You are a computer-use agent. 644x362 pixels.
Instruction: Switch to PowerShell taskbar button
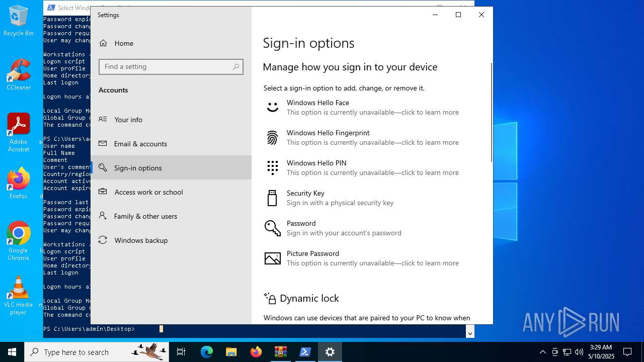click(305, 352)
